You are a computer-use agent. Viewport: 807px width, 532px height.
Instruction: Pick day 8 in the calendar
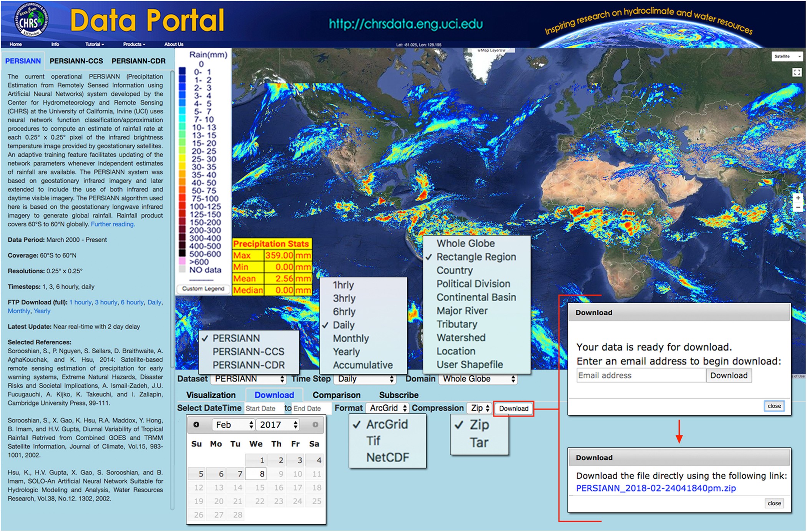pos(256,474)
